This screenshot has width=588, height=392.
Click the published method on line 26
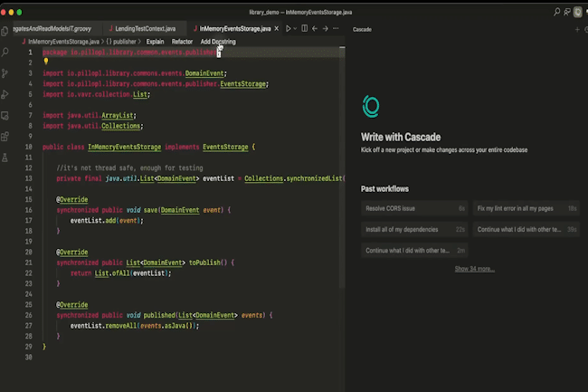coord(159,315)
